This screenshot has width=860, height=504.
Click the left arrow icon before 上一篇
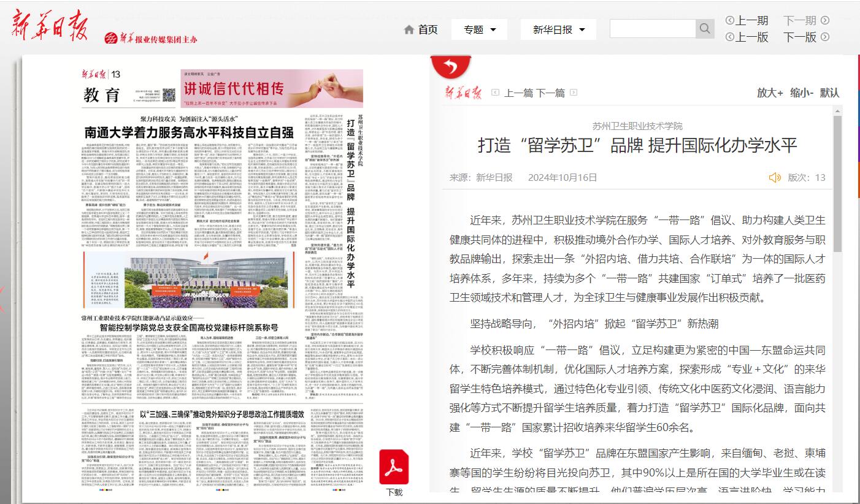(x=496, y=93)
